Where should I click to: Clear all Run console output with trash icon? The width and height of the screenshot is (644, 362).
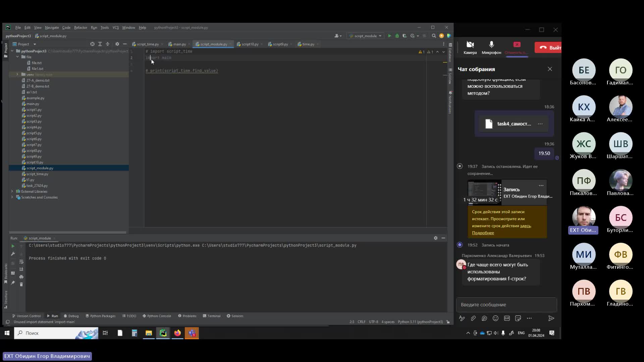point(21,284)
